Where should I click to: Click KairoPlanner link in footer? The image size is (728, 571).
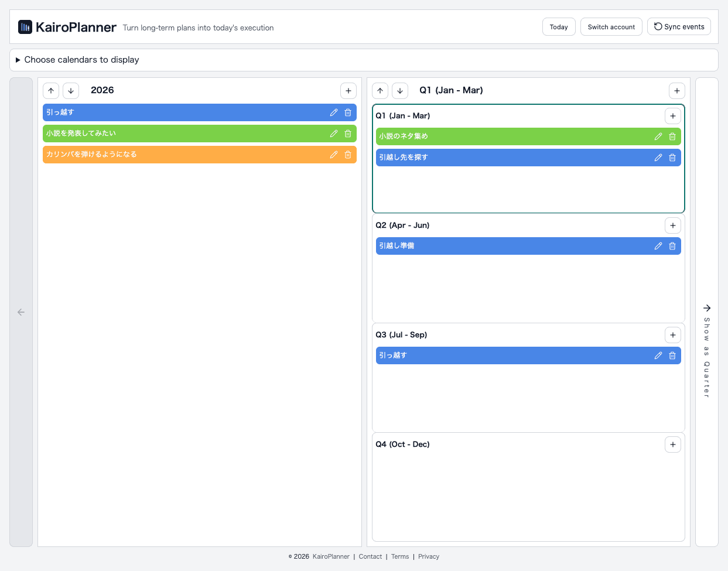tap(331, 556)
